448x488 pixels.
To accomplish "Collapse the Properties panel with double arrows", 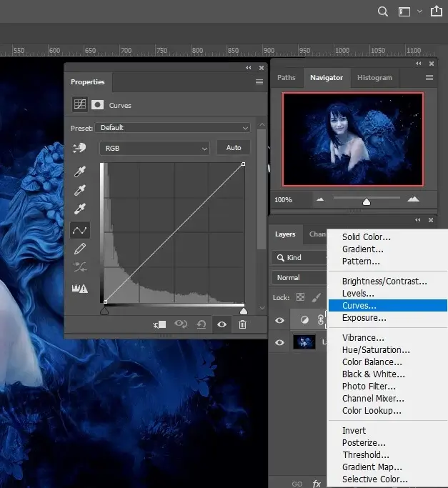I will click(248, 68).
